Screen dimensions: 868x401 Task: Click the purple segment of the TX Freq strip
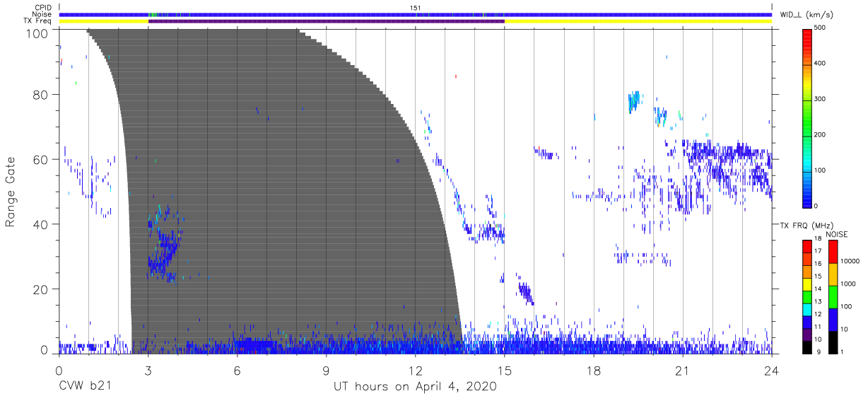pos(326,21)
